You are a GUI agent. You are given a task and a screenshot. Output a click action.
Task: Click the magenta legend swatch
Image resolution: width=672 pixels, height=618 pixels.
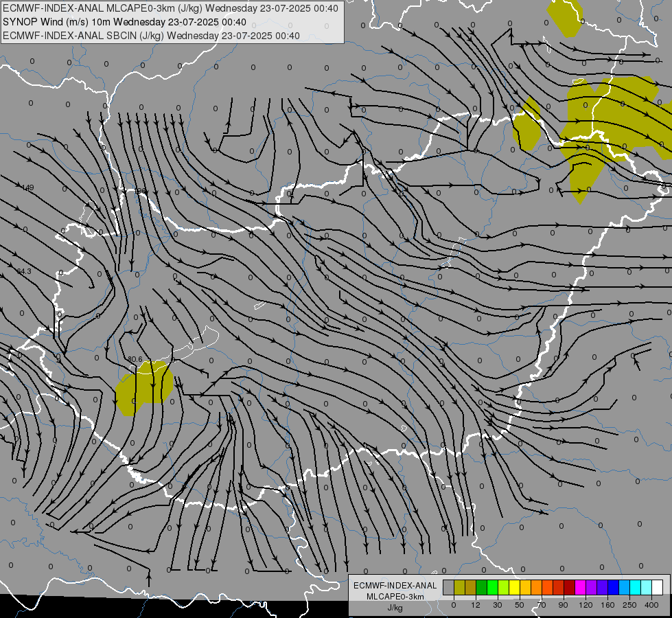580,588
